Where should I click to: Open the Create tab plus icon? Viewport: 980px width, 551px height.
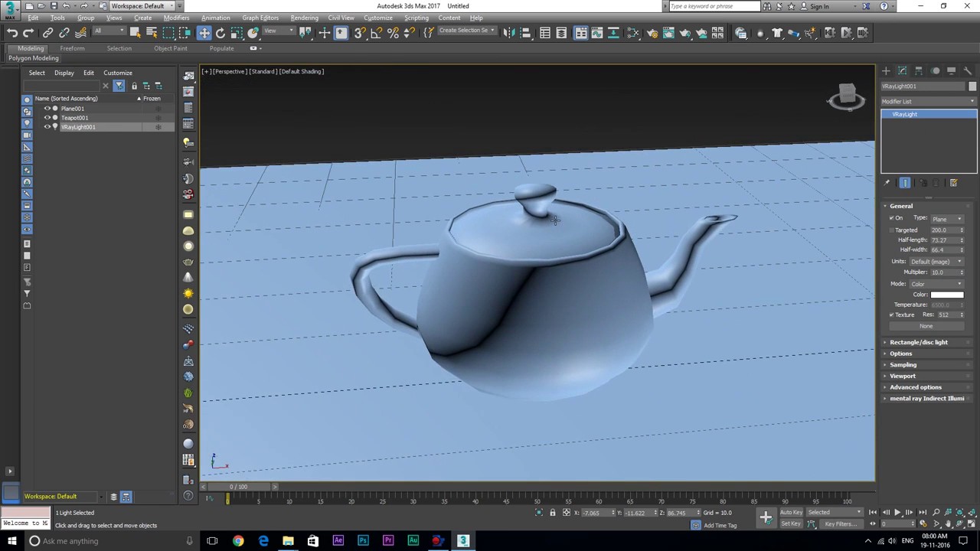[x=886, y=71]
